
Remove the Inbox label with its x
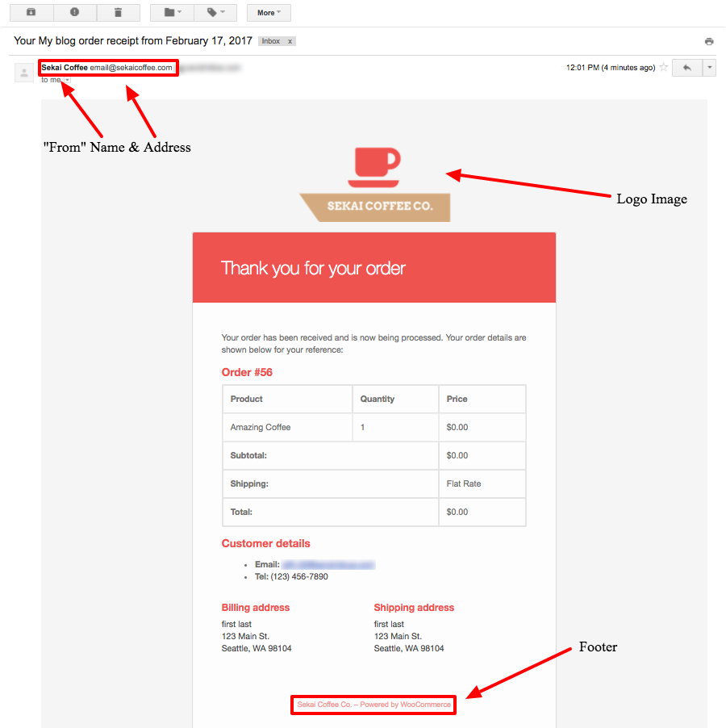[290, 41]
